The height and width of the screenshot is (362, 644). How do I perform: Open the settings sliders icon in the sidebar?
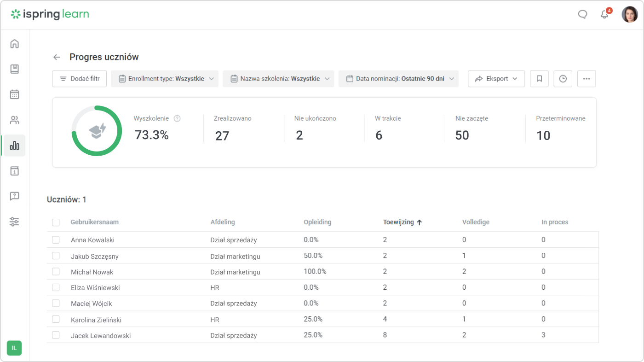[15, 222]
